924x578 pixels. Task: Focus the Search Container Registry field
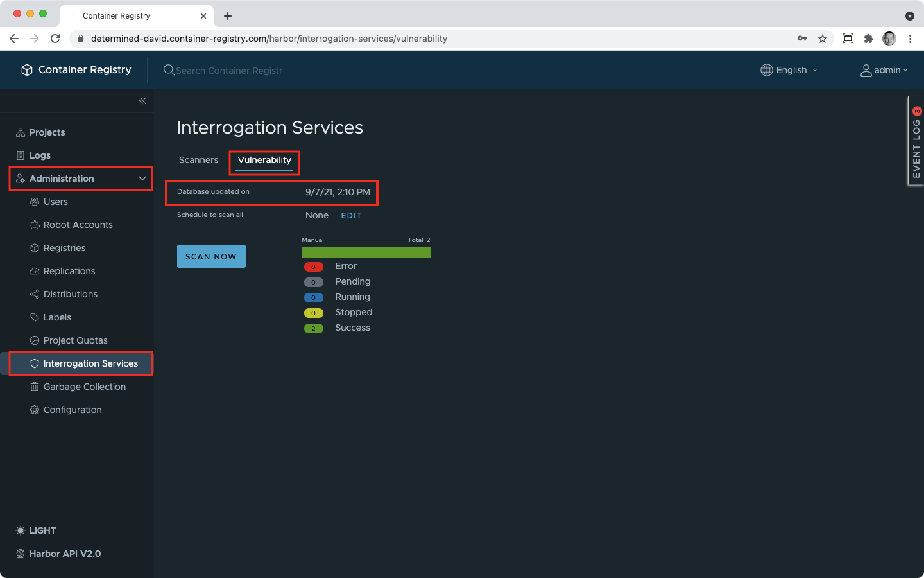click(229, 71)
